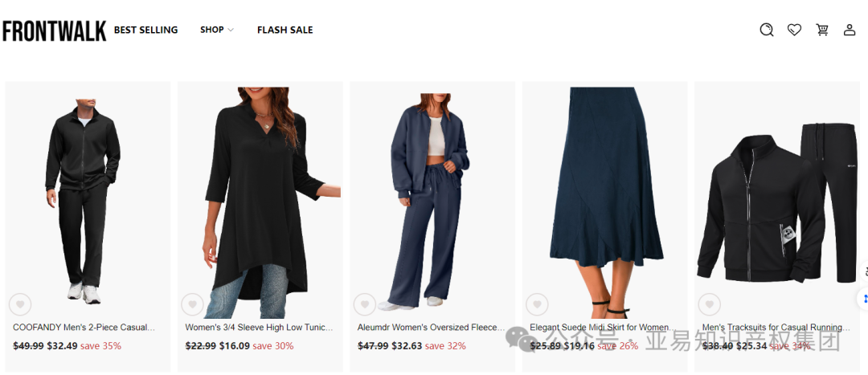View the black high low tunic image

click(260, 202)
